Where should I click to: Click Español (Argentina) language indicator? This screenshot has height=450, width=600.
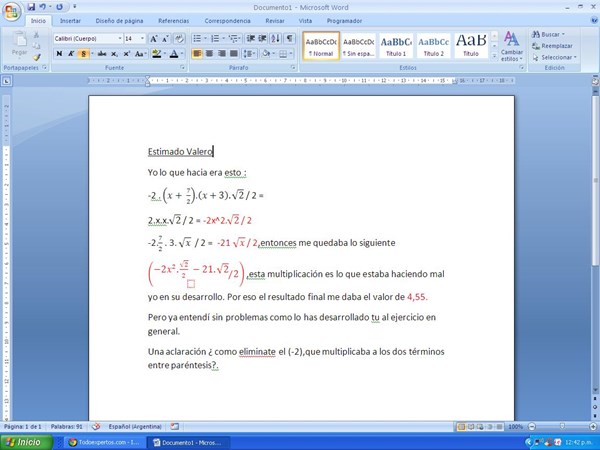click(x=135, y=426)
